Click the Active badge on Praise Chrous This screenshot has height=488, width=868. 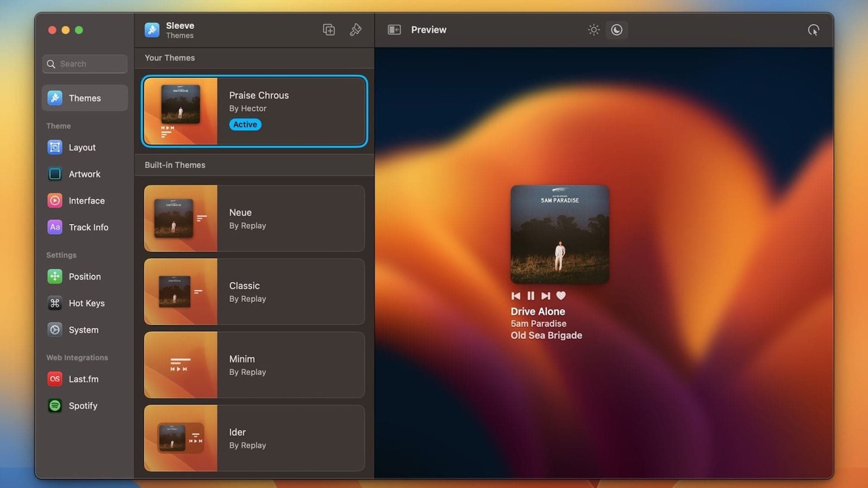245,124
